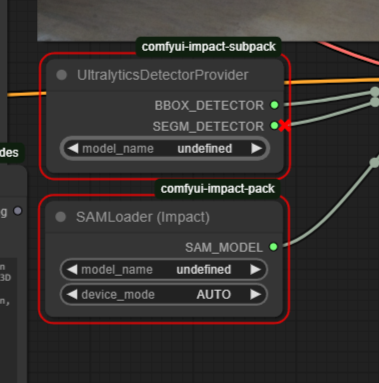Select the SAMLoader (Impact) title bar

tap(164, 217)
